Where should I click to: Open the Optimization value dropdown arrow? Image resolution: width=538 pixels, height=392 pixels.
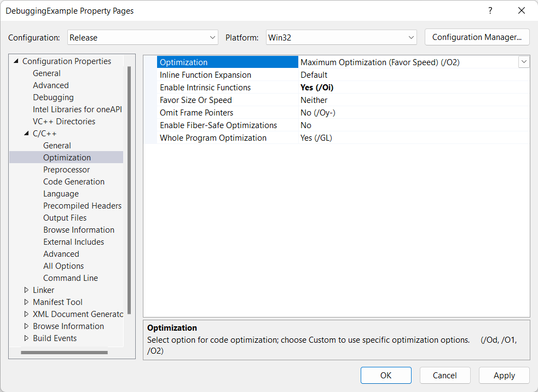point(524,62)
